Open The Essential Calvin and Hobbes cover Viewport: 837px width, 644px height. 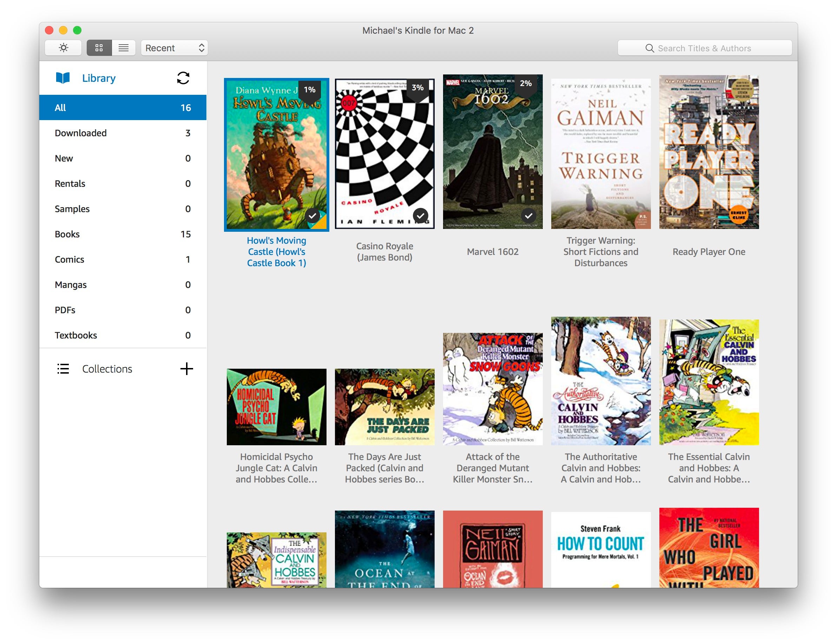pos(709,382)
